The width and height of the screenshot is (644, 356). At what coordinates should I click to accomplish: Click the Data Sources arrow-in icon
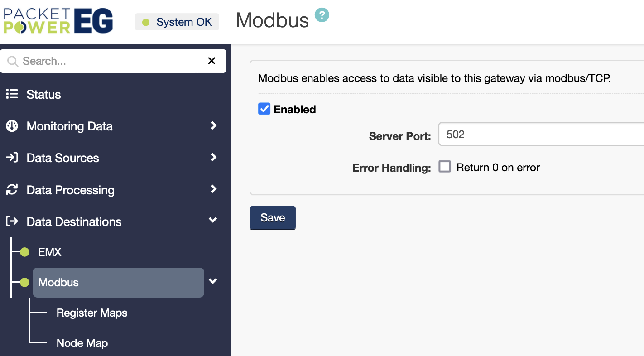coord(12,158)
